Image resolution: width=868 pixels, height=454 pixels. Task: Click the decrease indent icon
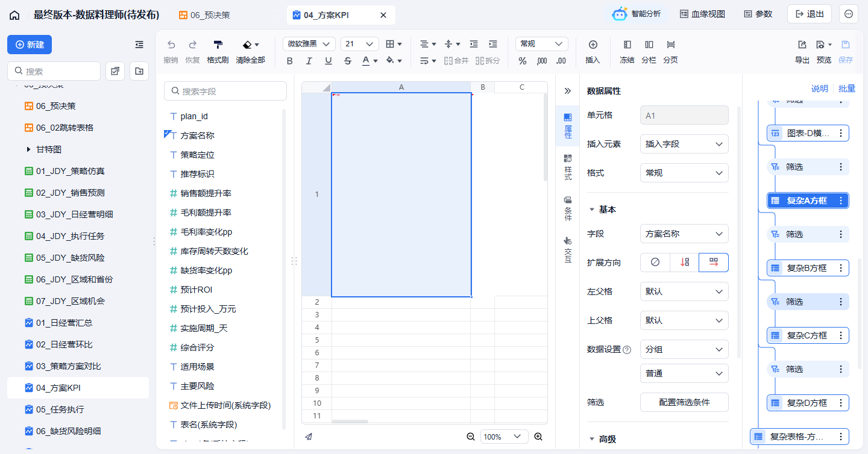pyautogui.click(x=474, y=44)
